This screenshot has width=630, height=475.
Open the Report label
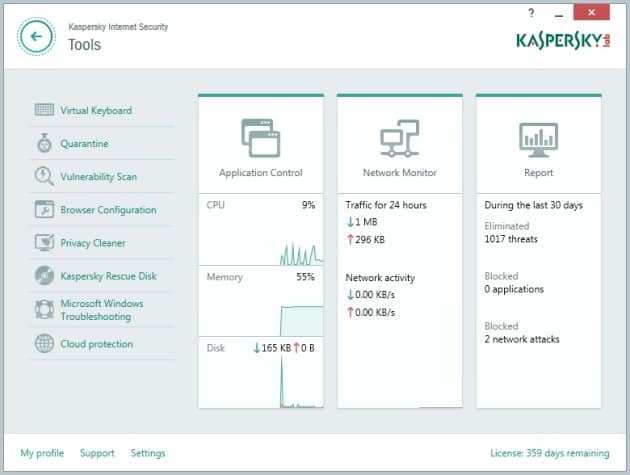pyautogui.click(x=538, y=173)
